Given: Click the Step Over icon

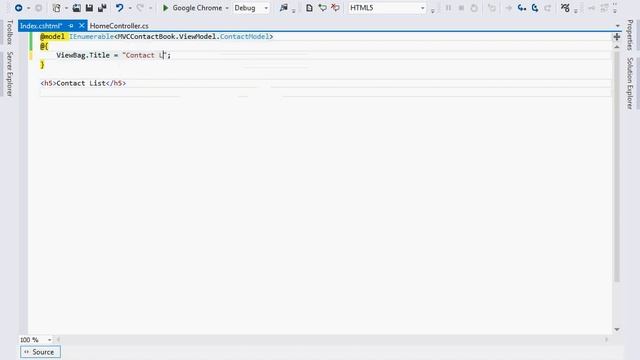Looking at the screenshot, I should point(535,8).
